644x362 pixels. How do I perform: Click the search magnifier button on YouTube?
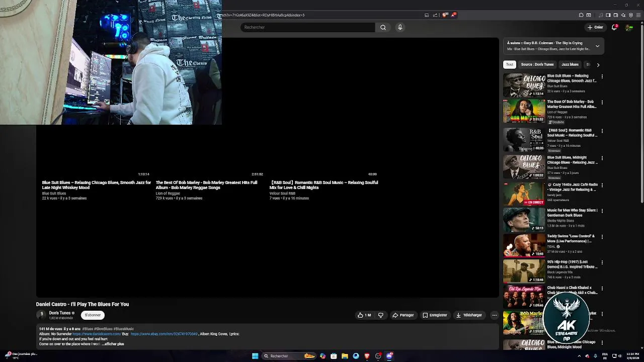pos(383,27)
